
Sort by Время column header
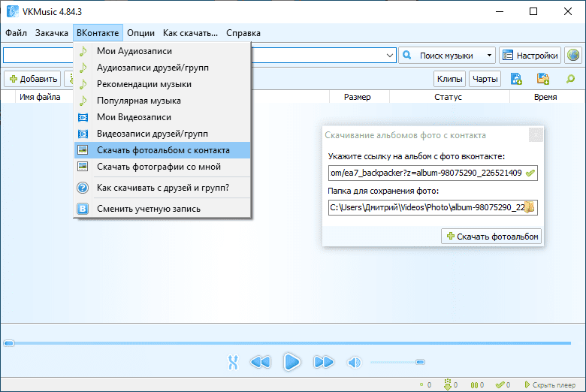click(x=545, y=97)
